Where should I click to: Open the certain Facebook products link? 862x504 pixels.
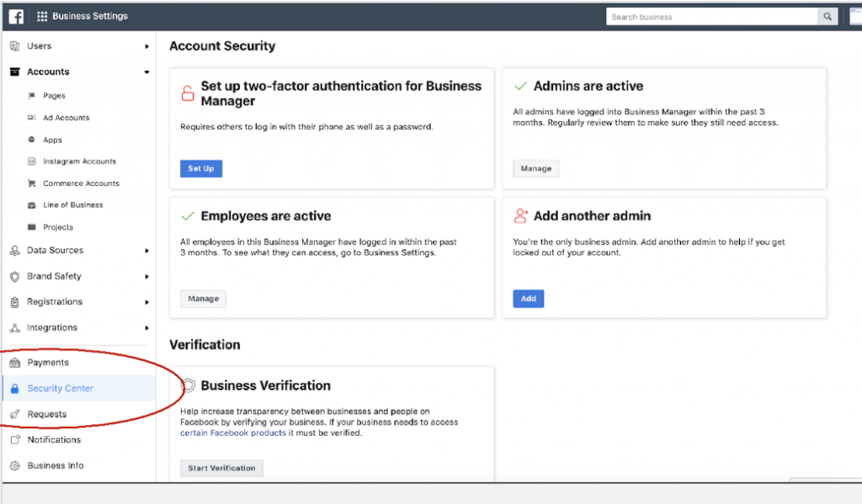point(233,433)
